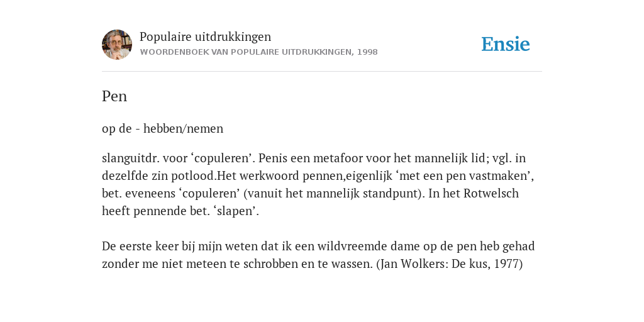Click the quoted word 'slapen'
This screenshot has height=322, width=644.
tap(235, 211)
